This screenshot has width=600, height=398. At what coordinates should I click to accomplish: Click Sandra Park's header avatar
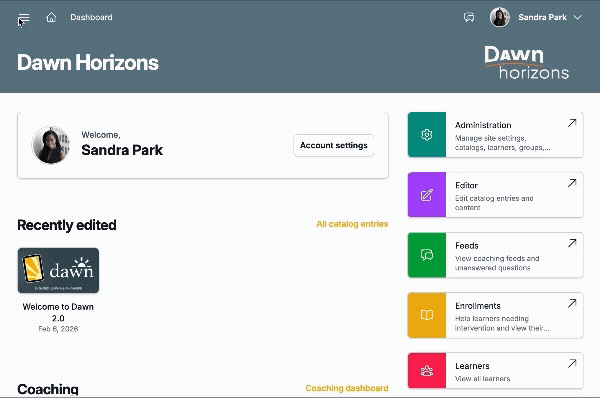tap(500, 17)
